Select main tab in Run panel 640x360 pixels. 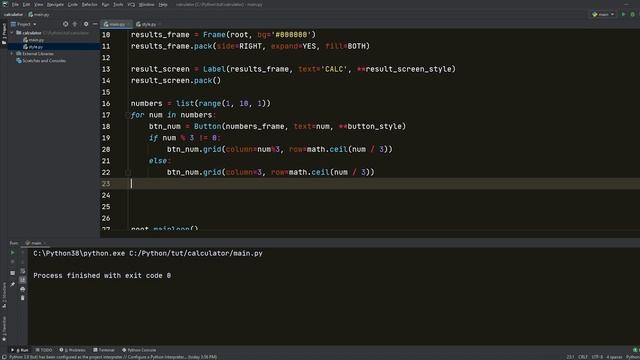point(36,243)
